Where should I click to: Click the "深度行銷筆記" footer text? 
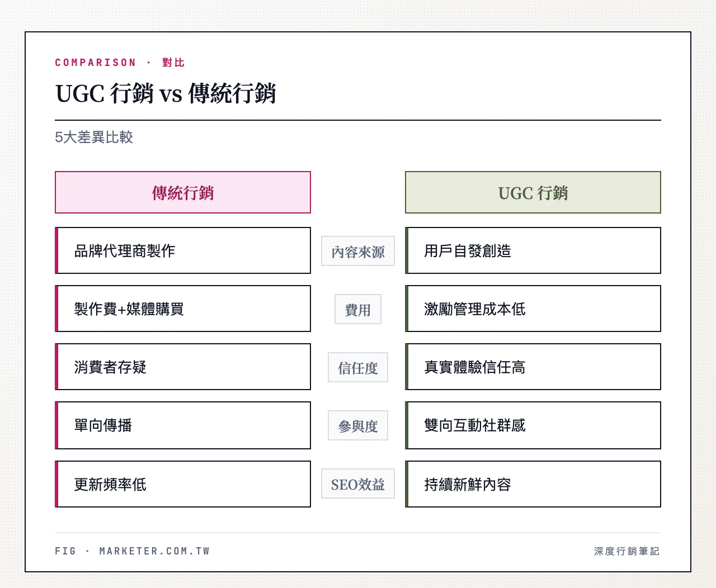[627, 551]
